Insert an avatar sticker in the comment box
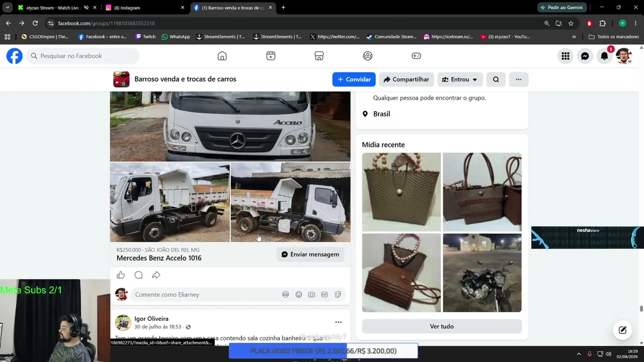The width and height of the screenshot is (644, 362). [x=286, y=295]
